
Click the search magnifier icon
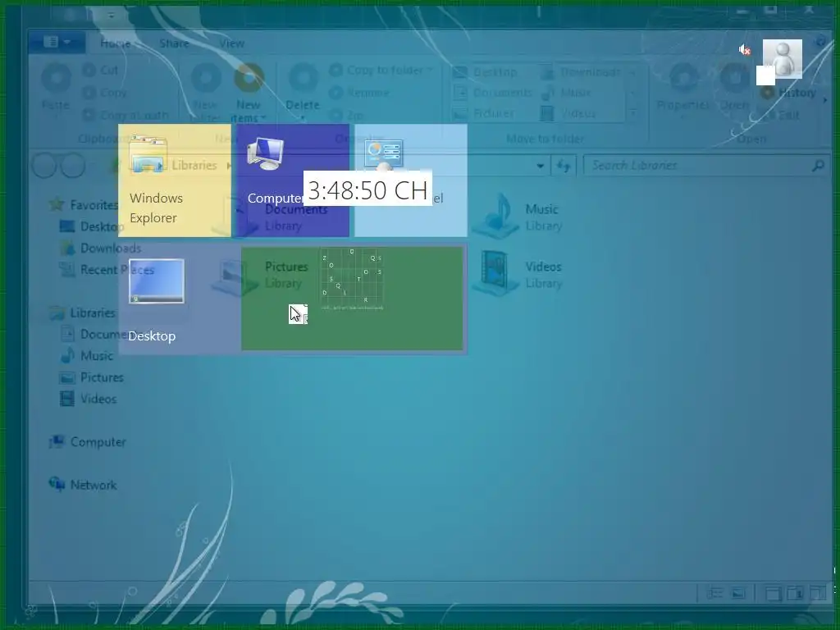click(818, 166)
